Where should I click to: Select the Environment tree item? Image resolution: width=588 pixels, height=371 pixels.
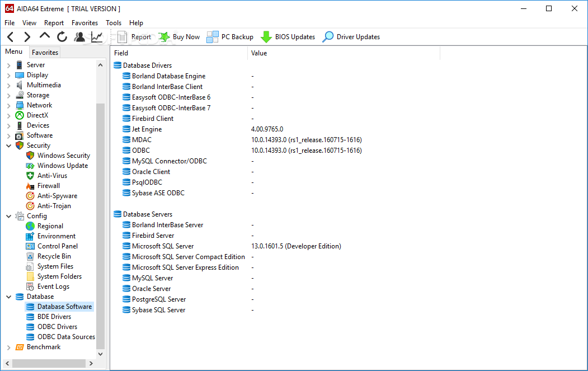pyautogui.click(x=50, y=236)
